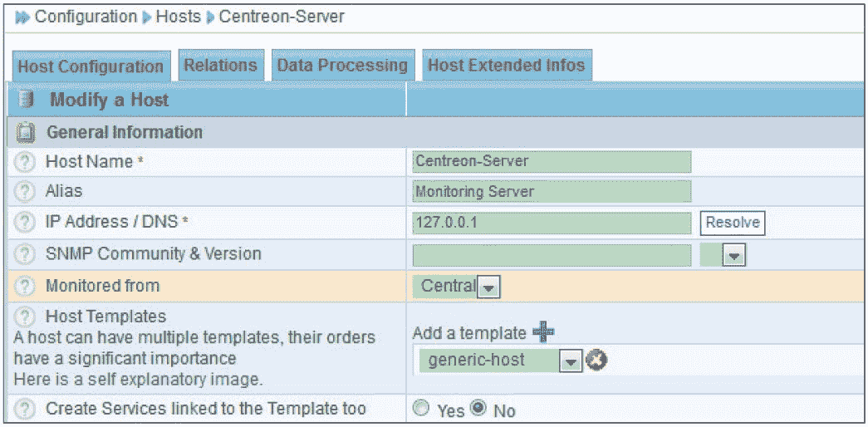Select No for Create Services linked to Template
The image size is (868, 427).
coord(478,409)
